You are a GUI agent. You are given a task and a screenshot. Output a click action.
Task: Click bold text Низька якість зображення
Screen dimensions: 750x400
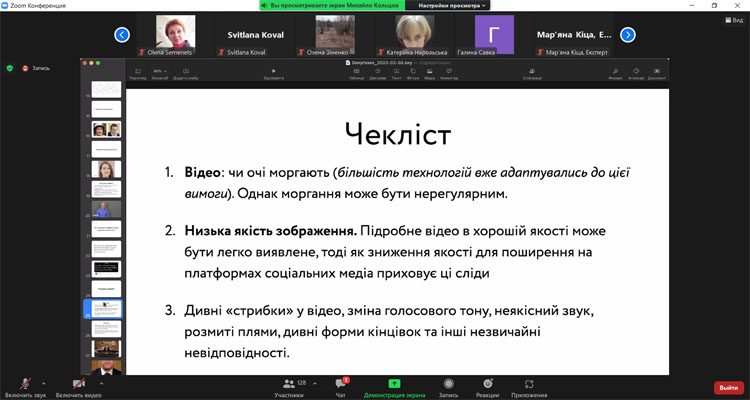point(271,231)
